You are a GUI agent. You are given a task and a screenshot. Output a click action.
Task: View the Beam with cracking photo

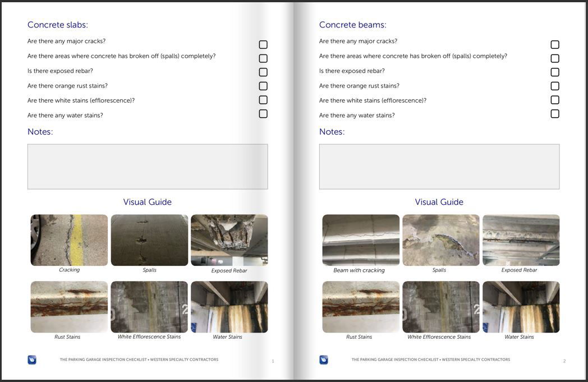(x=361, y=239)
